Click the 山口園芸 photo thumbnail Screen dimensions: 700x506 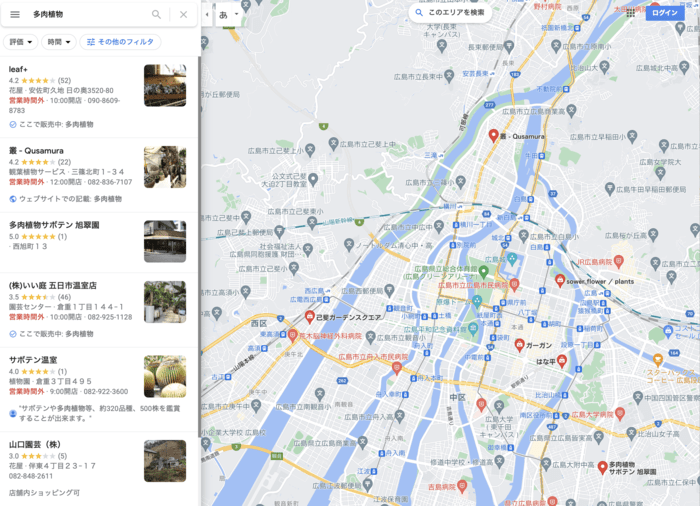(x=165, y=461)
